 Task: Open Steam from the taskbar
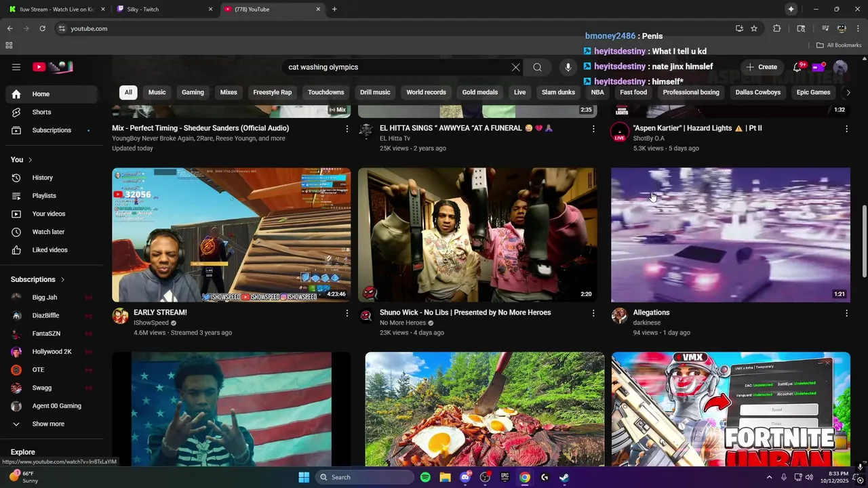click(564, 477)
